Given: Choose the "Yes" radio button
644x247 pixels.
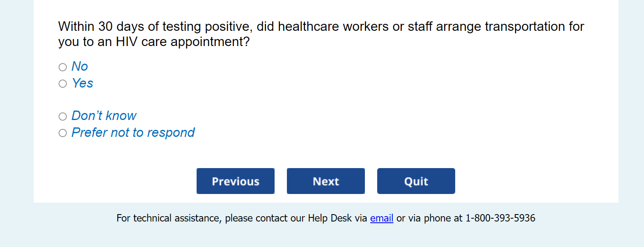Looking at the screenshot, I should [x=63, y=84].
